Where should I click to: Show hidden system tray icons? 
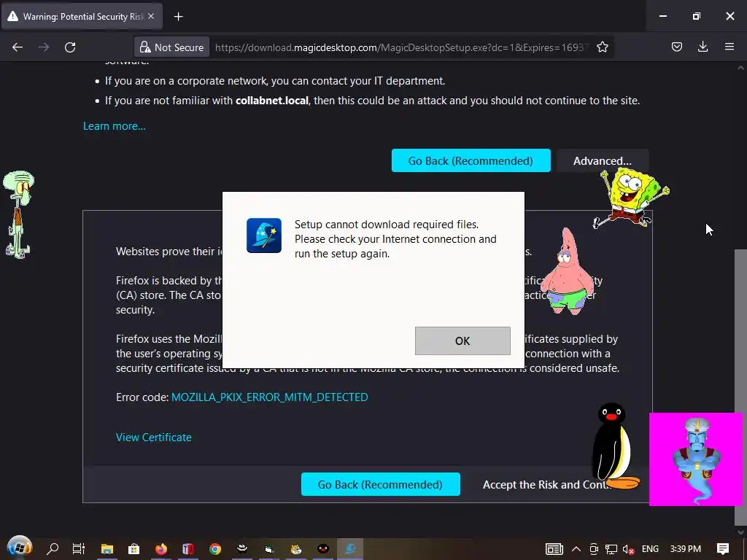click(x=576, y=549)
